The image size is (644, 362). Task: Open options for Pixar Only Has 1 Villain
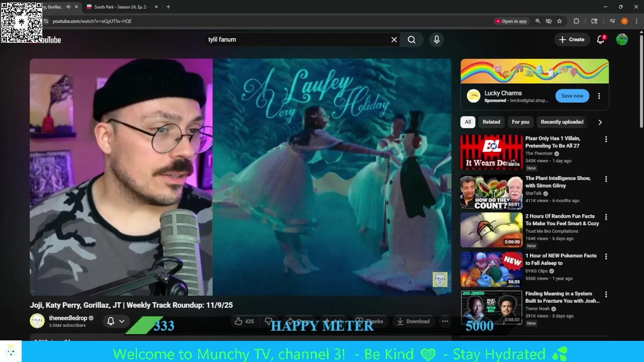pyautogui.click(x=606, y=139)
